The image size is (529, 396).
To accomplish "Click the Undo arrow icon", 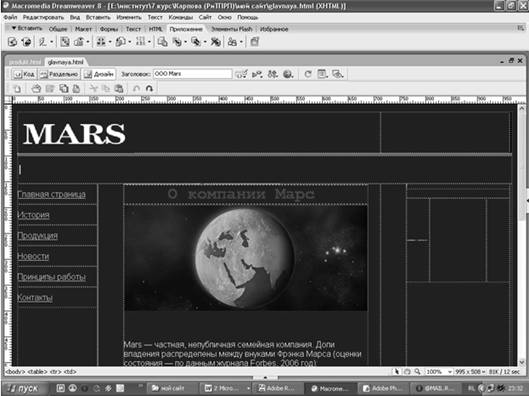I will (x=136, y=89).
